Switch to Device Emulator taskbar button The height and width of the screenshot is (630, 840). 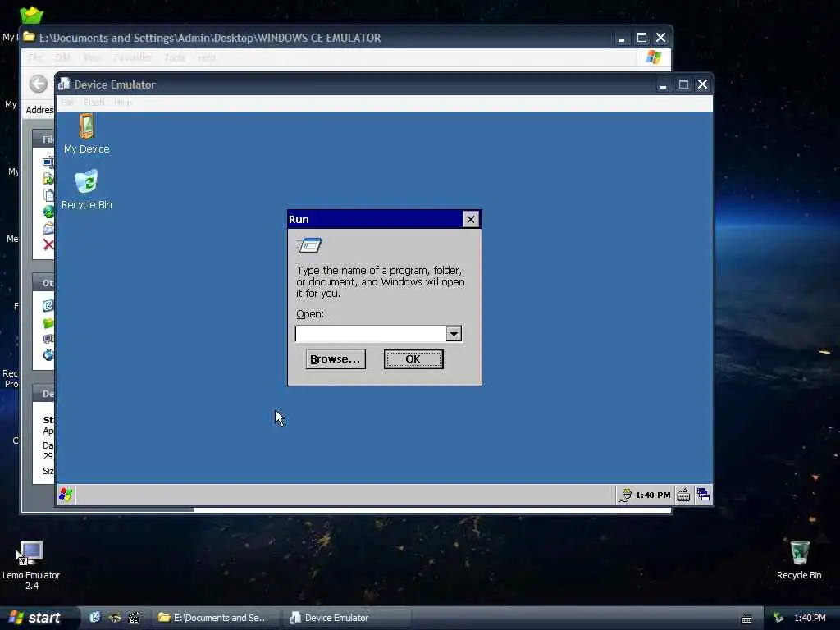coord(347,618)
